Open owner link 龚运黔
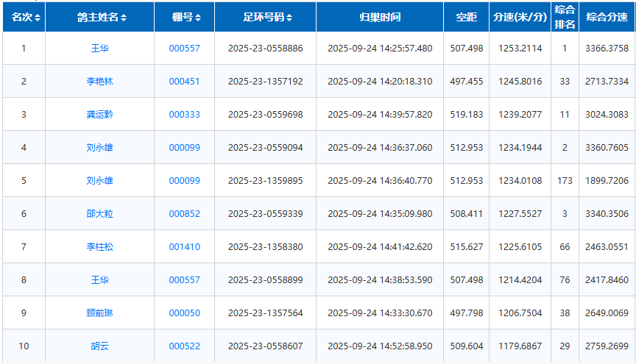The height and width of the screenshot is (364, 636). (x=99, y=115)
